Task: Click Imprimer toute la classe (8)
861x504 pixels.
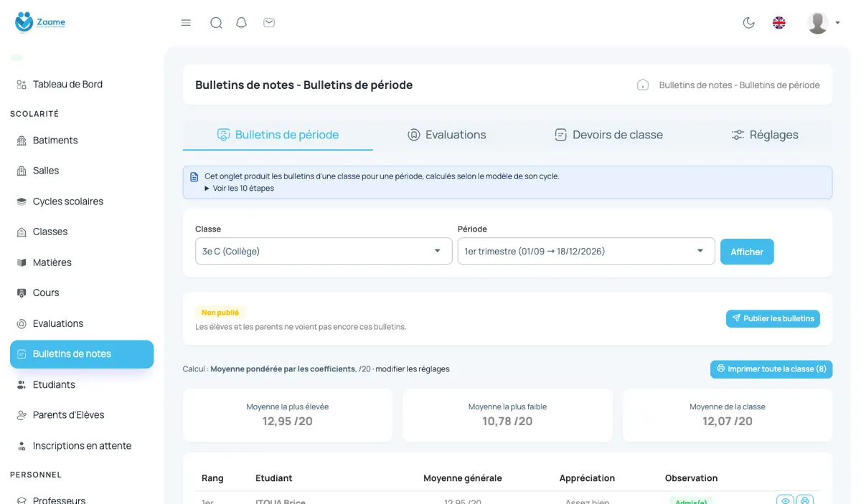Action: click(x=771, y=369)
